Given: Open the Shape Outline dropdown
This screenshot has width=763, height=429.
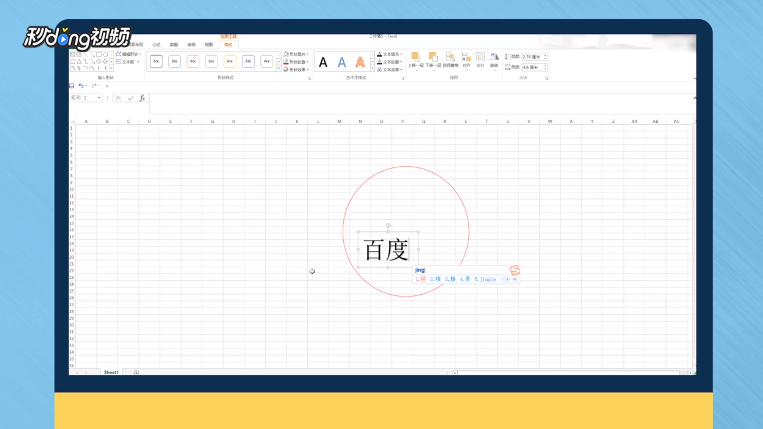Looking at the screenshot, I should tap(296, 62).
